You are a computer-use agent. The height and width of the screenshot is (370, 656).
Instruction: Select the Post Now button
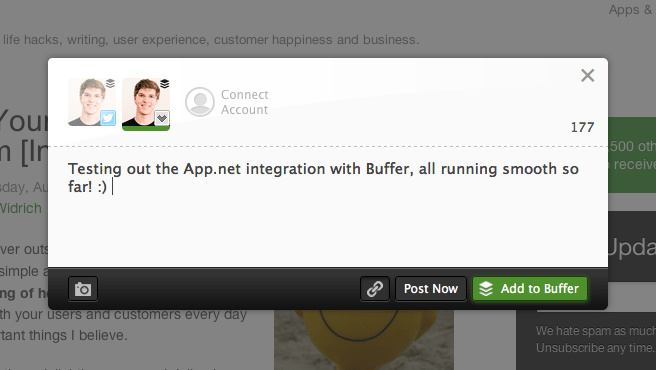431,289
